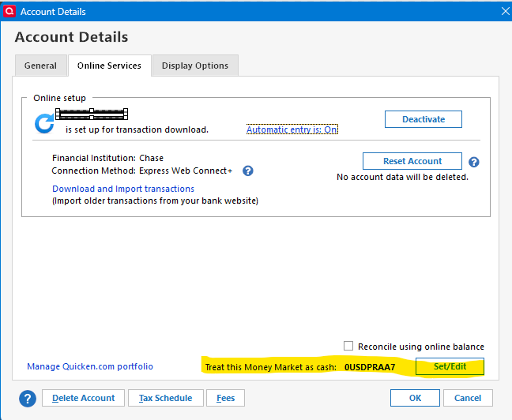512x420 pixels.
Task: Click the blue refresh arrow icon
Action: [44, 123]
